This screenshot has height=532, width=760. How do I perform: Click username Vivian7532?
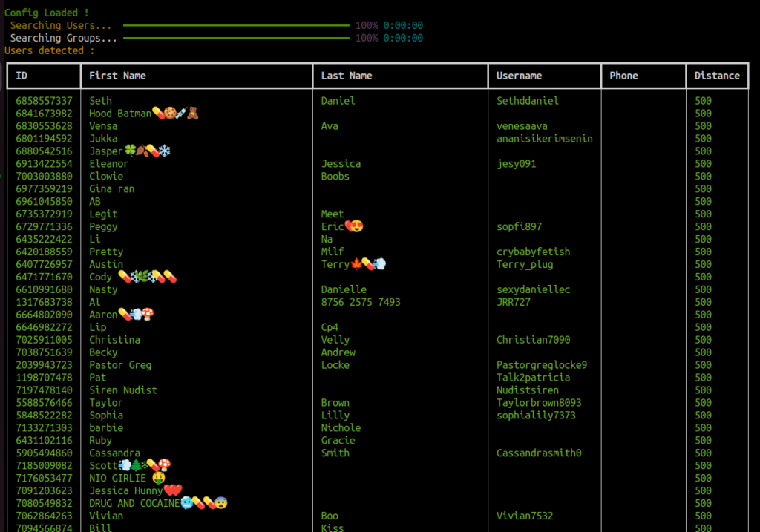pos(525,516)
